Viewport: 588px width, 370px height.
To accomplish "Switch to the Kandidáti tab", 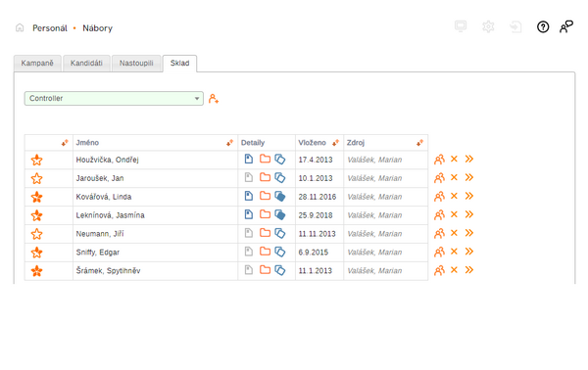I will tap(86, 63).
